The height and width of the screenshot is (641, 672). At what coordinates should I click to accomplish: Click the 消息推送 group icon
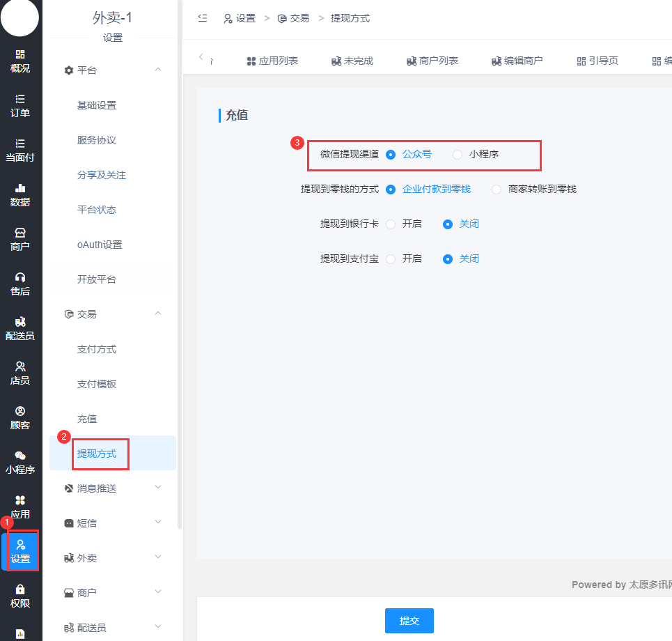pyautogui.click(x=68, y=488)
